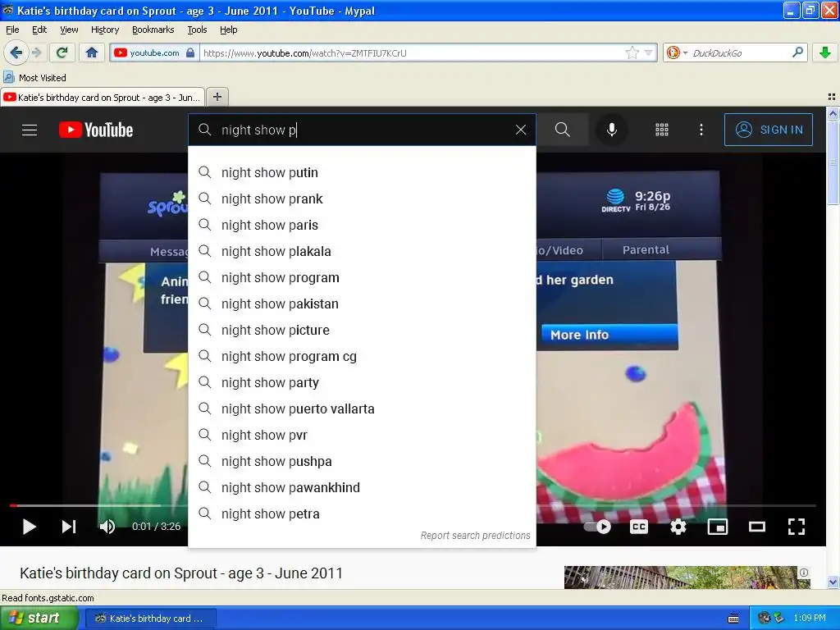Open the Windows start menu
Image resolution: width=840 pixels, height=630 pixels.
(39, 618)
